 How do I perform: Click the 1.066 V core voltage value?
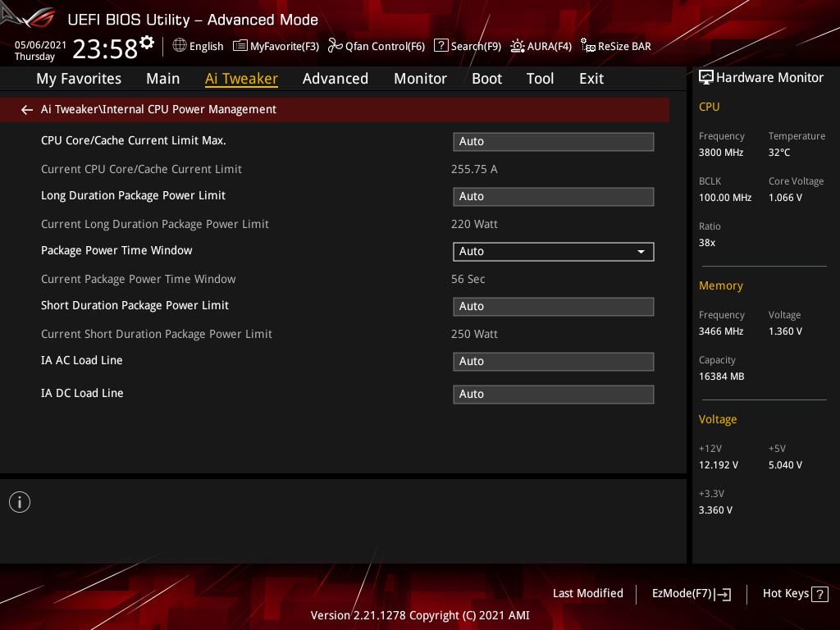pyautogui.click(x=785, y=197)
